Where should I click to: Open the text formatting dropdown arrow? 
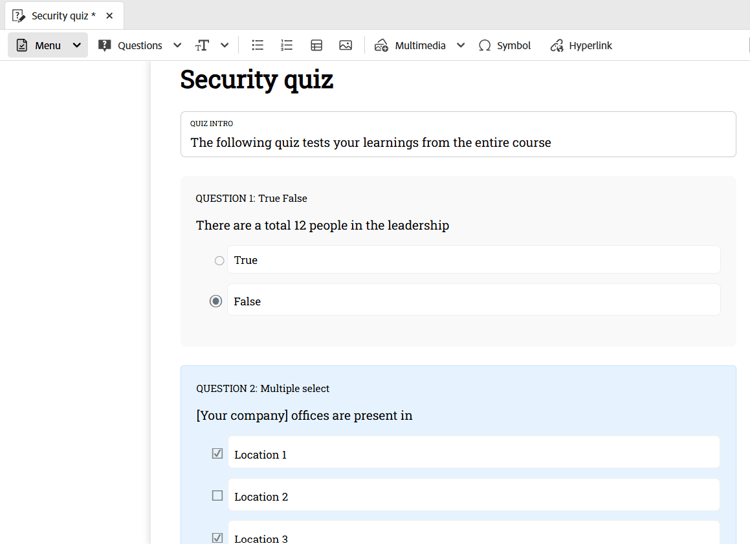pos(224,45)
